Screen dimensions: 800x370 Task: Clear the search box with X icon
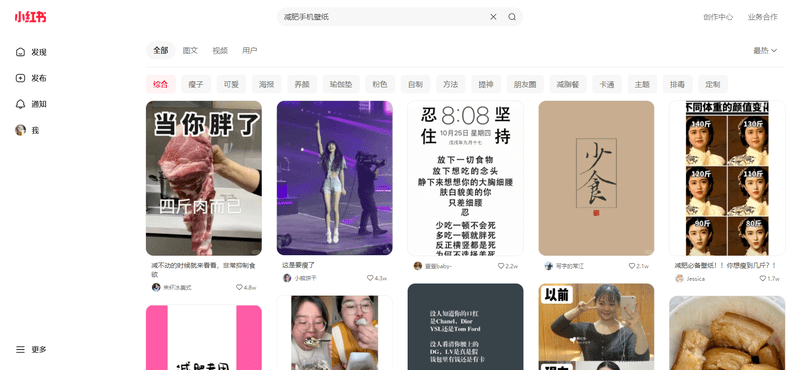click(493, 17)
